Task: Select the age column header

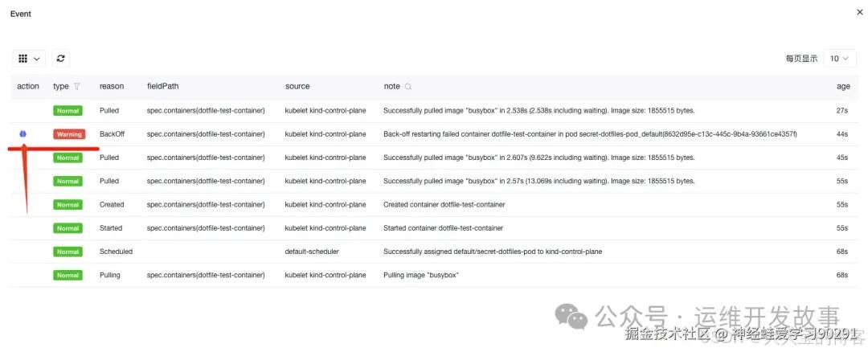Action: point(843,86)
